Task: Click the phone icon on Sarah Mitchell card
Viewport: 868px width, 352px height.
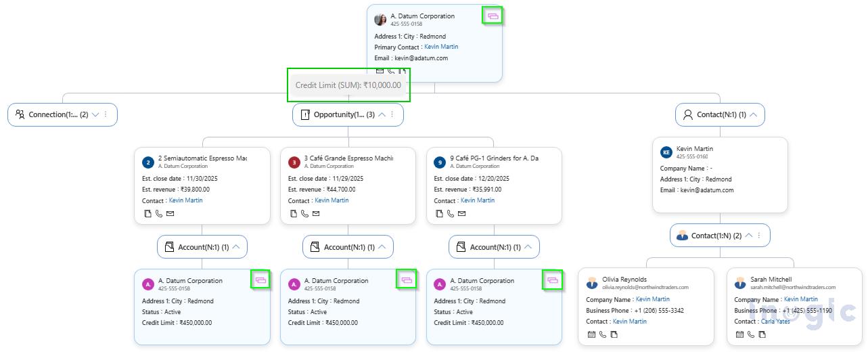Action: tap(751, 334)
